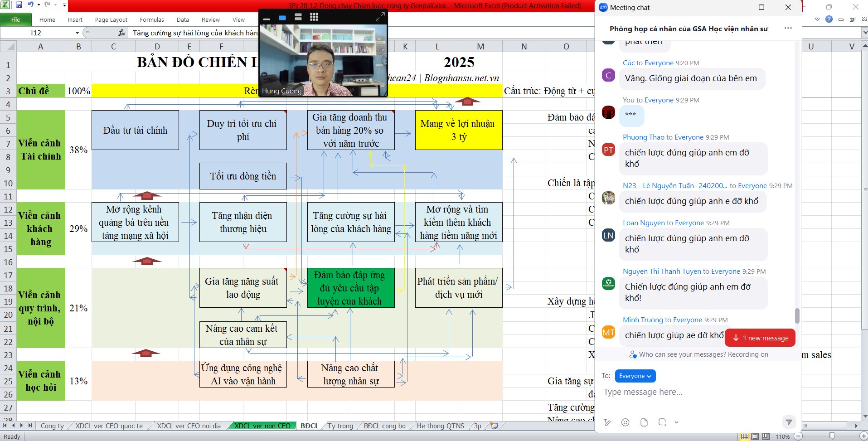Open the emoji picker in chat
Screen dimensions: 868x441
tap(625, 422)
